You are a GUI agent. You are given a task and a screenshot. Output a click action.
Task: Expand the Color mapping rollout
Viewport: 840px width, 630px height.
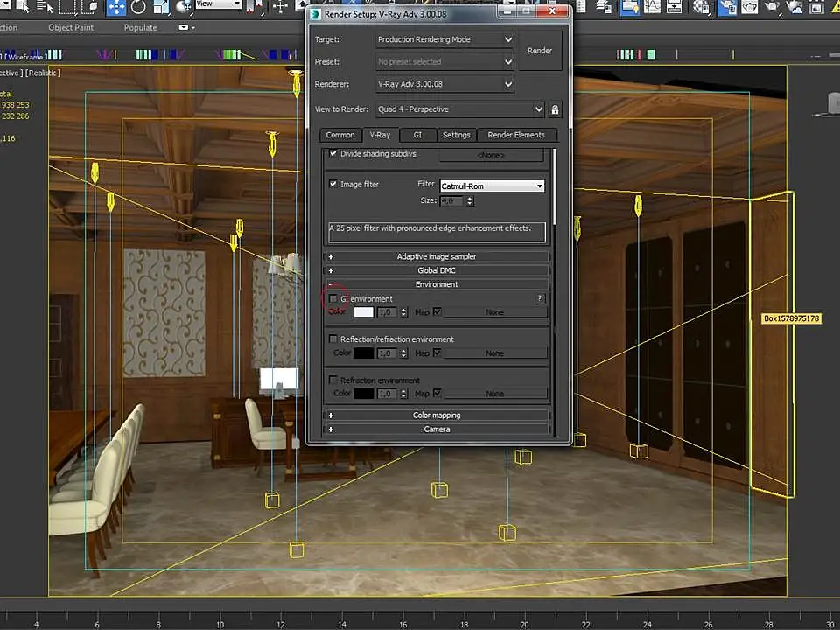437,416
